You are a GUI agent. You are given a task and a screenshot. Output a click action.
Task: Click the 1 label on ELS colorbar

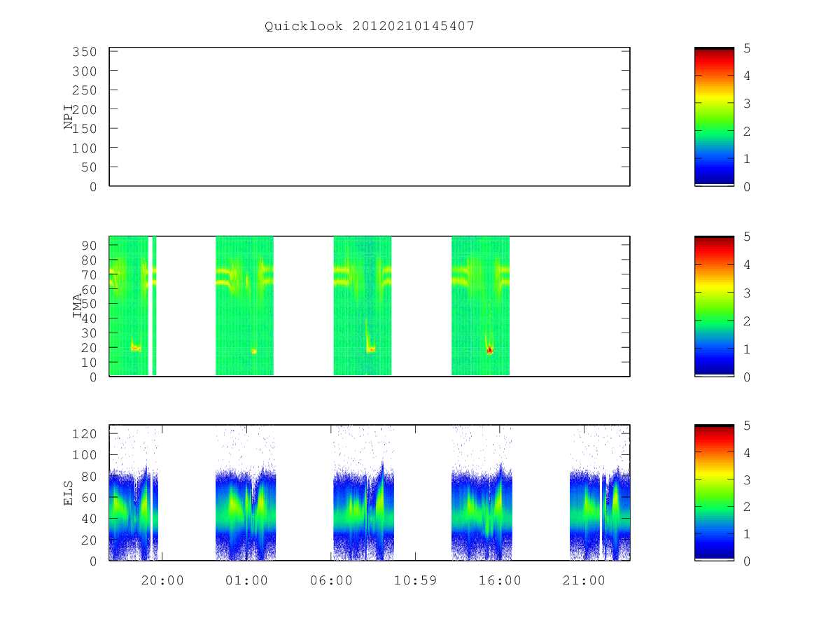click(x=747, y=534)
